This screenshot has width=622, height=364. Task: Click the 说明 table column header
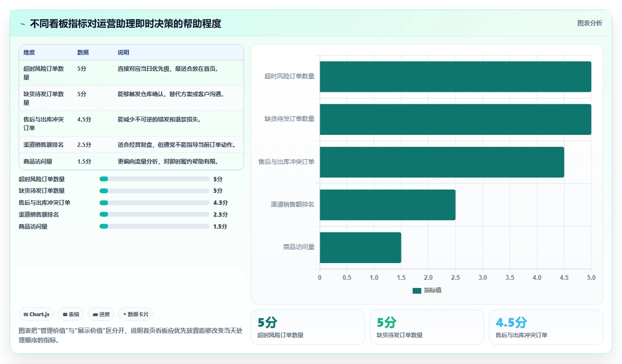pyautogui.click(x=123, y=52)
